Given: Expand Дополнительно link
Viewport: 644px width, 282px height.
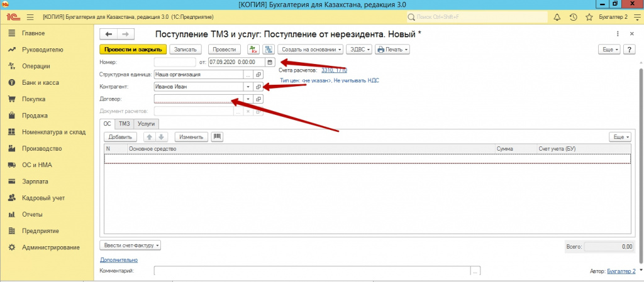Looking at the screenshot, I should tap(119, 260).
